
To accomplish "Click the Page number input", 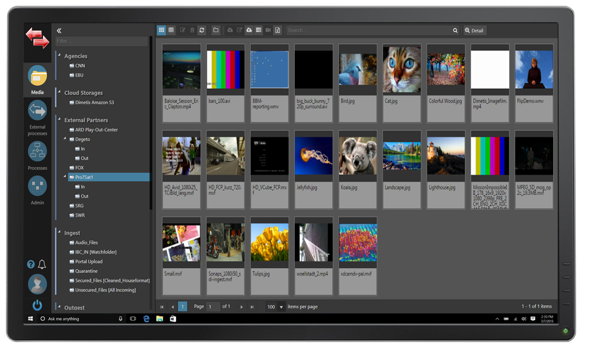I will [213, 307].
